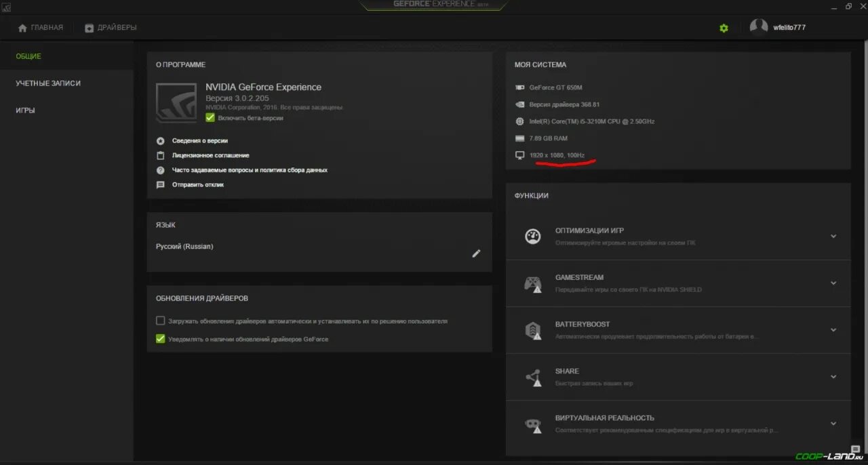
Task: Open Лицензионное соглашение link
Action: pyautogui.click(x=211, y=155)
